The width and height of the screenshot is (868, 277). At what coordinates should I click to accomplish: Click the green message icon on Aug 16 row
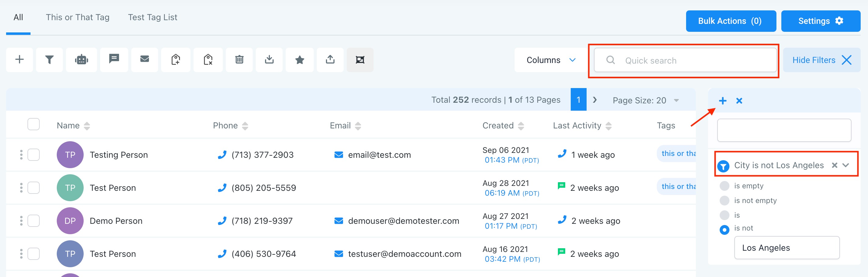[x=561, y=252]
